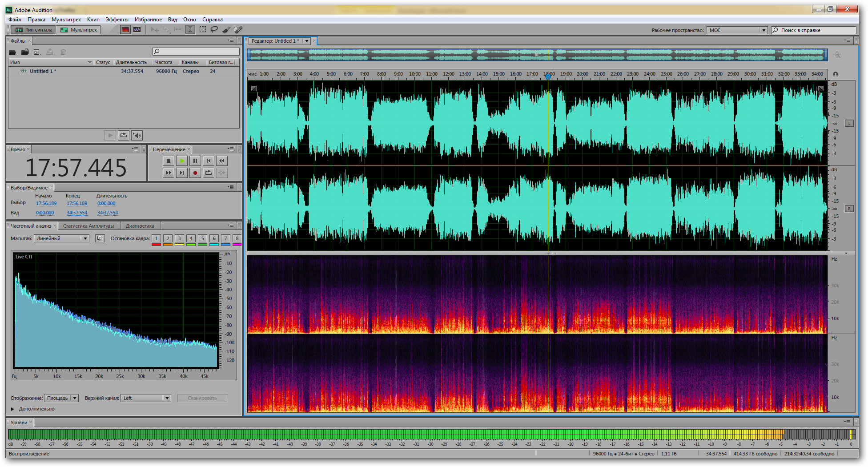This screenshot has height=467, width=868.
Task: Toggle spectral frequency display button
Action: [125, 30]
